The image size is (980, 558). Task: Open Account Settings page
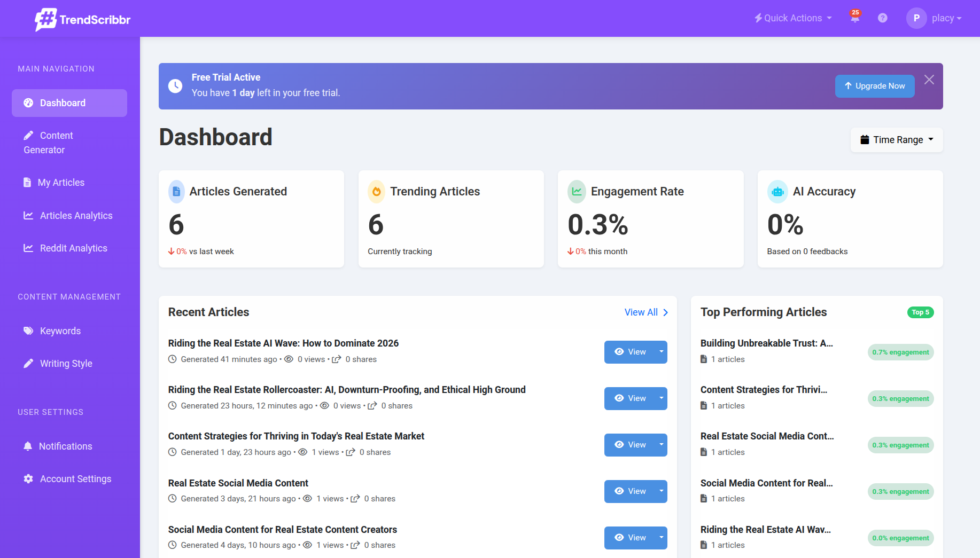tap(69, 479)
